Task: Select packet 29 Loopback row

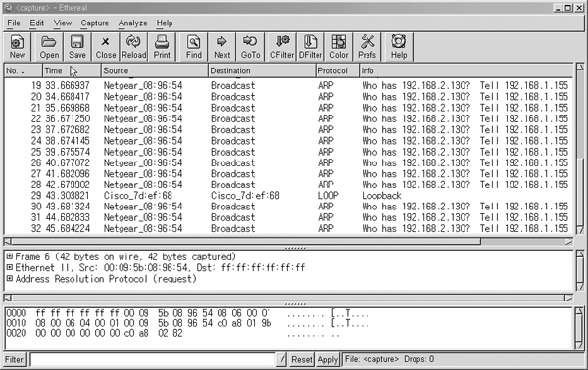Action: (289, 196)
